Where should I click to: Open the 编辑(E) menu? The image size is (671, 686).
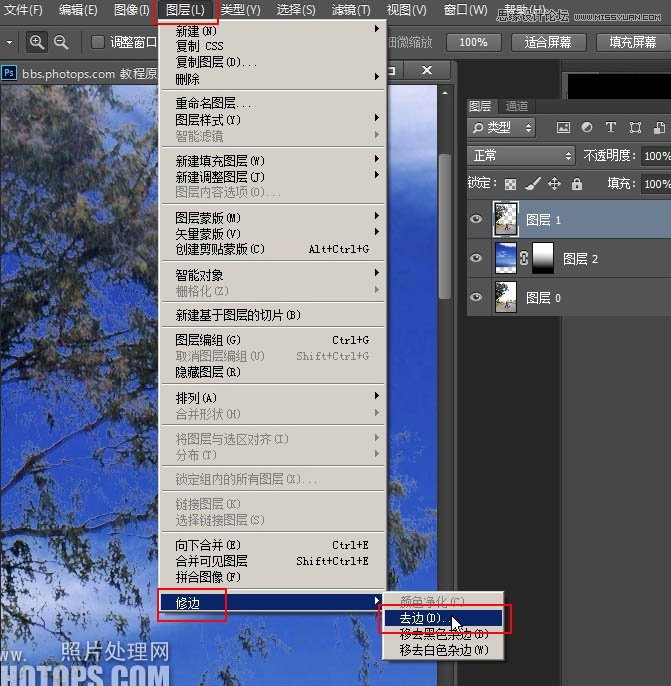pos(78,10)
